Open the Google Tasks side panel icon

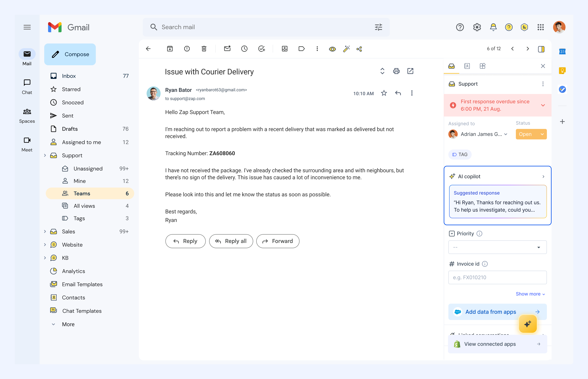click(562, 89)
